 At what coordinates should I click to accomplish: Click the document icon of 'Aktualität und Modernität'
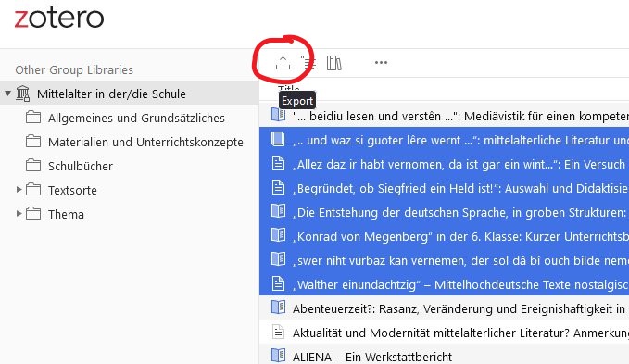point(278,332)
